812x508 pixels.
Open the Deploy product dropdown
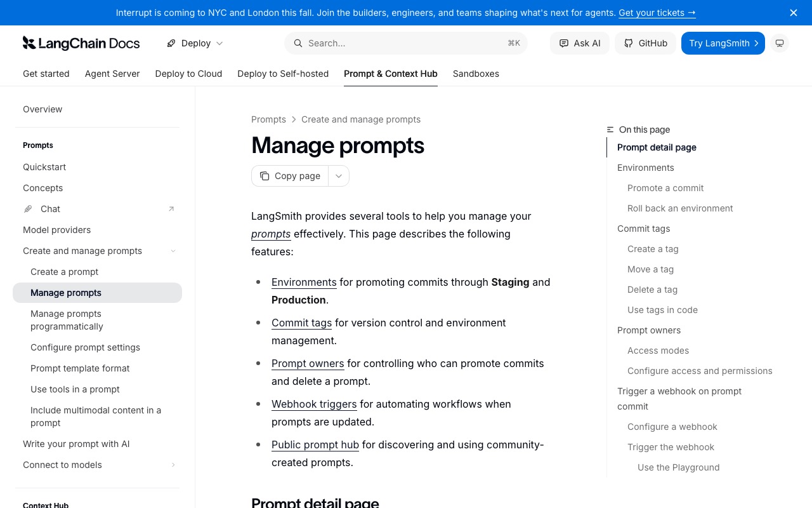(195, 43)
